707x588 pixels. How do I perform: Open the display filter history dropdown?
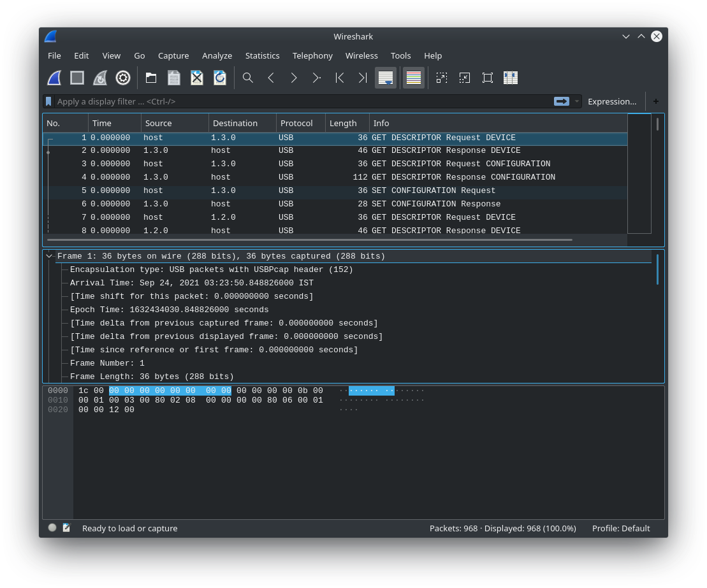(x=576, y=101)
